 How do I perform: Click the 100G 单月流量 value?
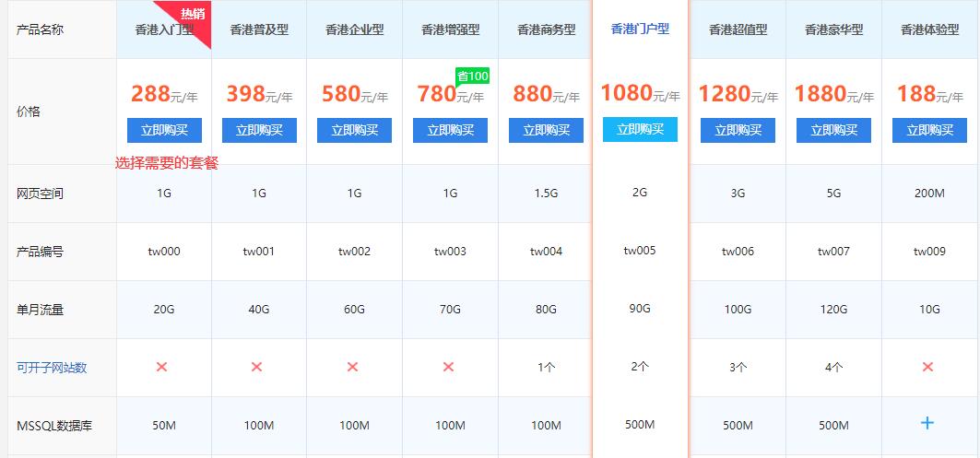tap(738, 310)
